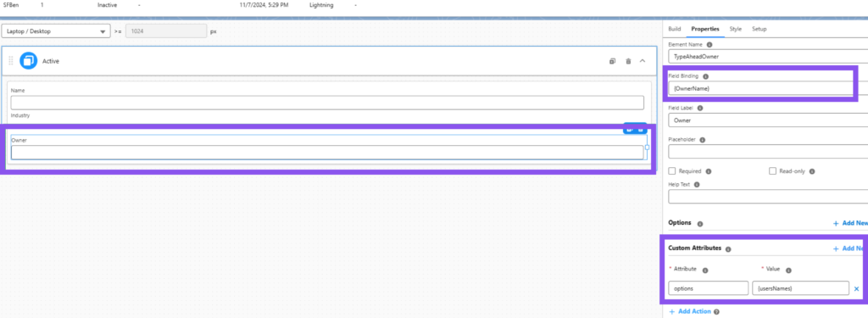Grab the Active state drag handle

point(11,61)
